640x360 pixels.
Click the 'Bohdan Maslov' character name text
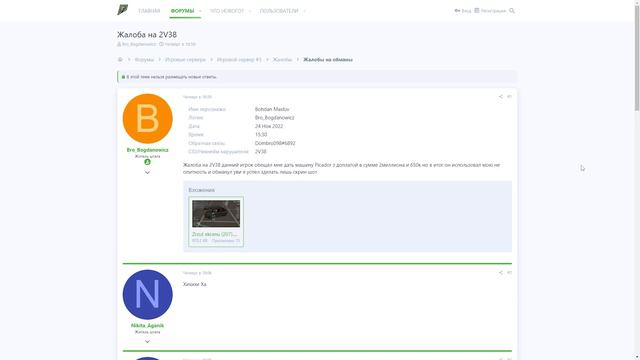272,109
